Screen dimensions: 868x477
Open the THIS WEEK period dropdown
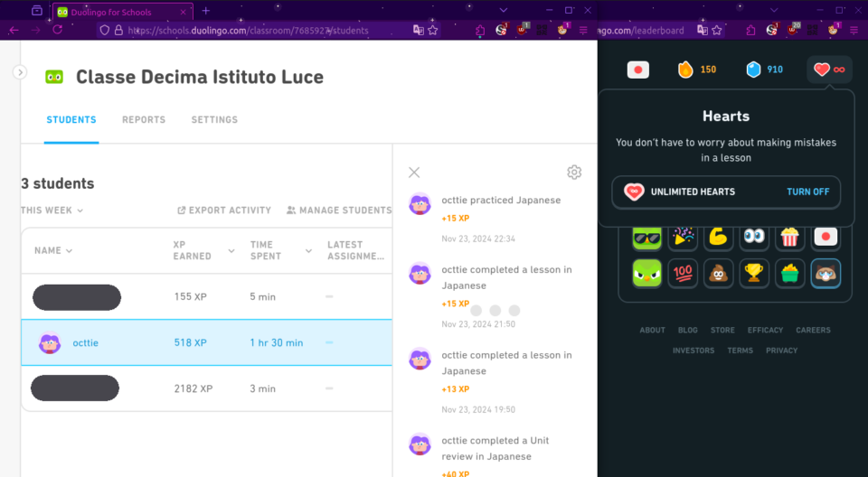click(x=52, y=210)
